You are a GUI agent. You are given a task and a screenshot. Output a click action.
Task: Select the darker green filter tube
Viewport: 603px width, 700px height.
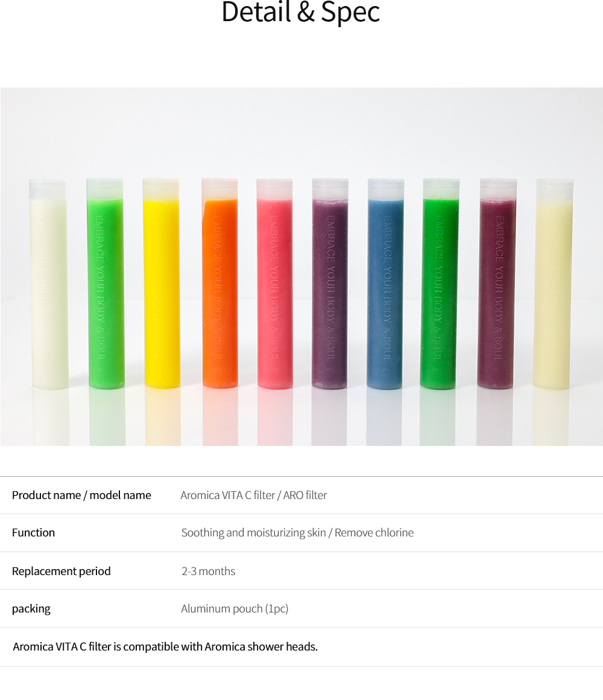tap(440, 284)
